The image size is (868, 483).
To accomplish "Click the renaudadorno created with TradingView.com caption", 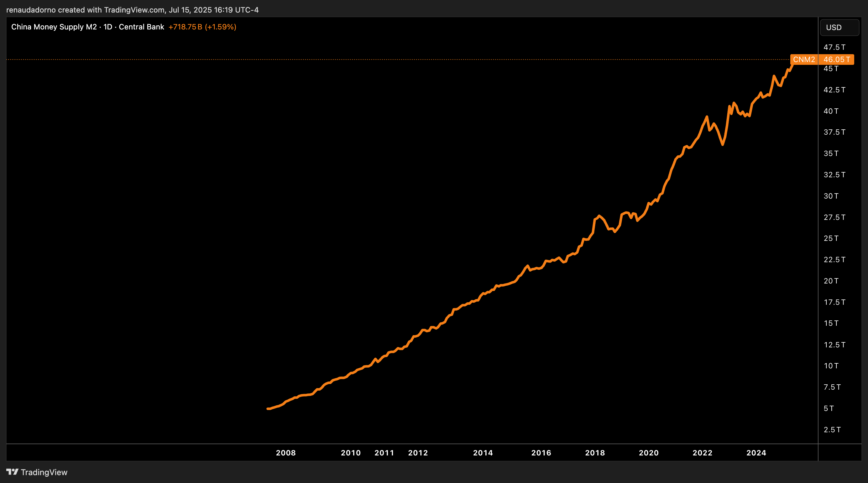I will [x=133, y=10].
